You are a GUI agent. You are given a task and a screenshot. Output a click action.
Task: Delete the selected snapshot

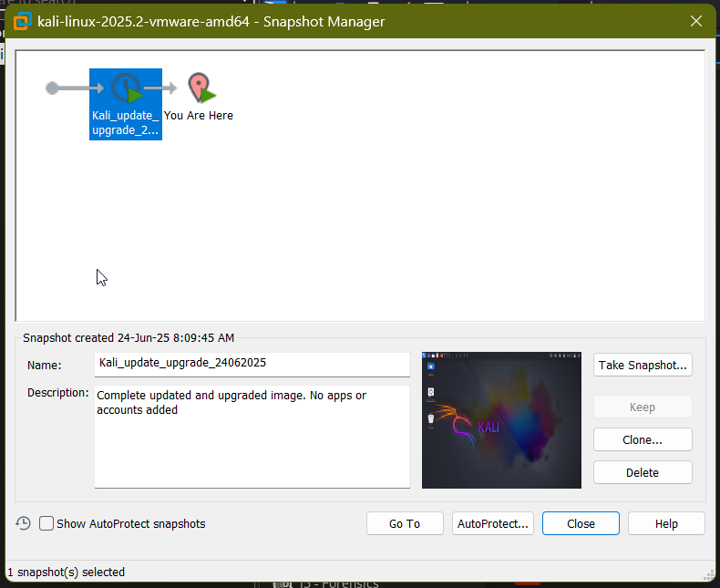(643, 472)
